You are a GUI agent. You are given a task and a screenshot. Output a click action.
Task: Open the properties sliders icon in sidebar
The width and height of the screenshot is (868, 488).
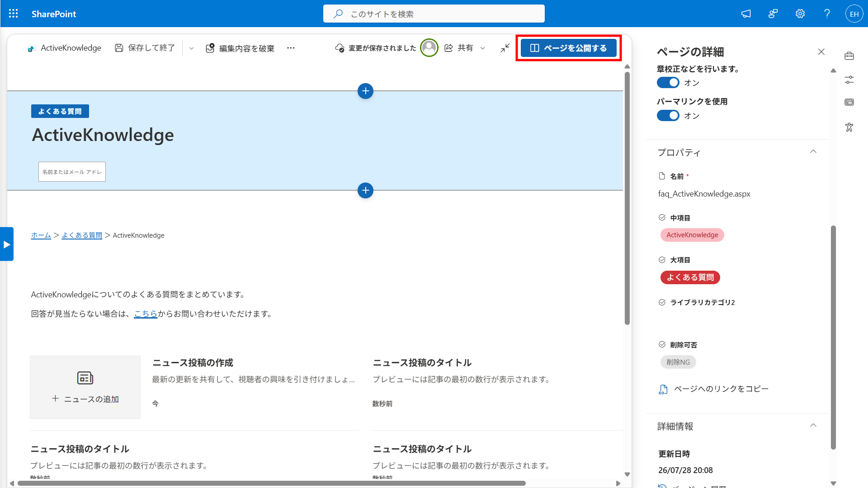[x=849, y=80]
